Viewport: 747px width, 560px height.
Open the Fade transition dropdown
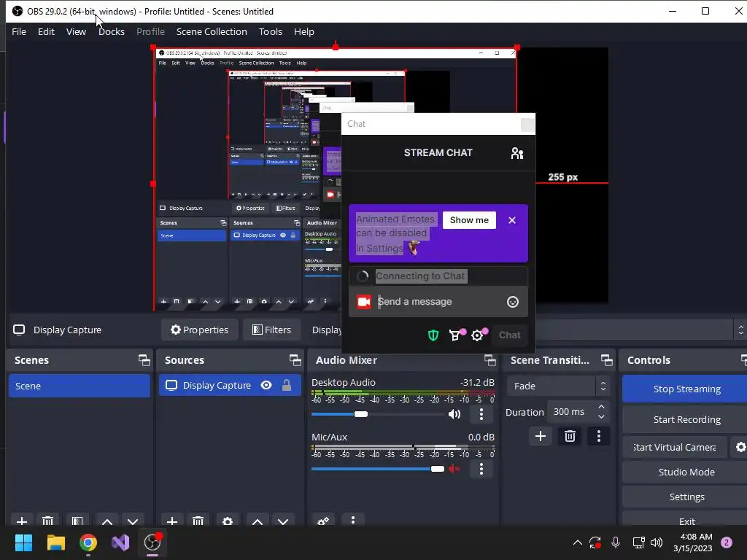pos(559,386)
